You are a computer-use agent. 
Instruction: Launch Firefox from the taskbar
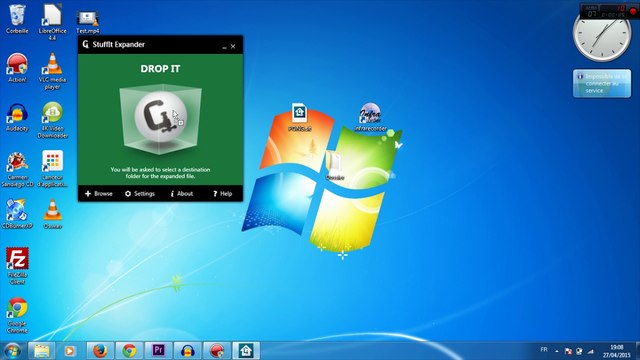tap(100, 351)
